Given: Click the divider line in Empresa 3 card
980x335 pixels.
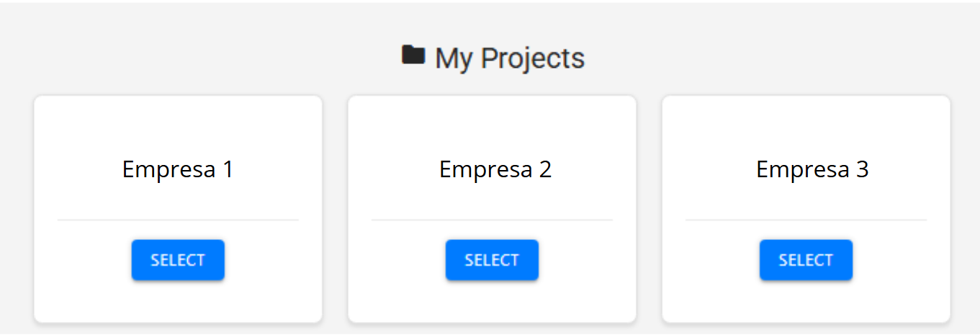Looking at the screenshot, I should click(806, 220).
